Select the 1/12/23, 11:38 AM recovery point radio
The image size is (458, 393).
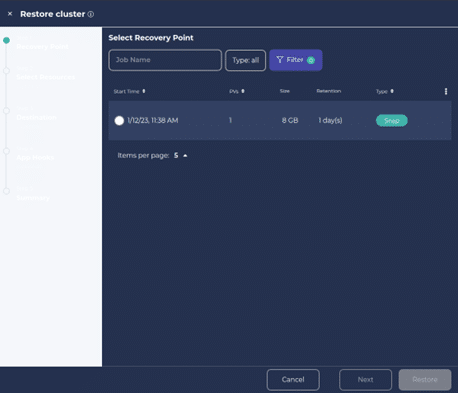119,120
